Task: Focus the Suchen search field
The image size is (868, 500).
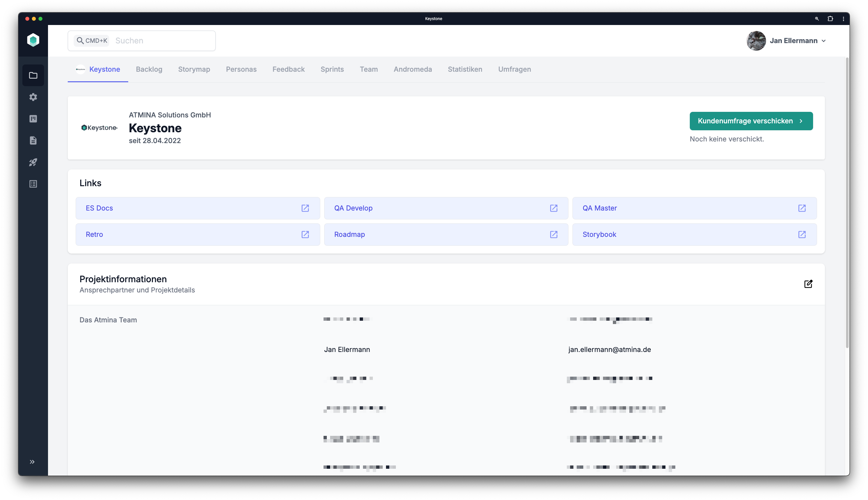Action: click(x=141, y=40)
